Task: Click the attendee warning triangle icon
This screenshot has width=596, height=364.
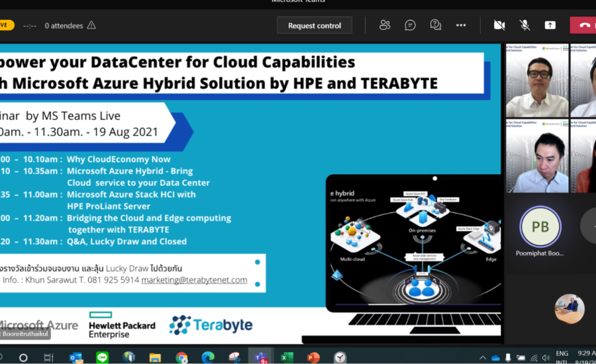Action: click(91, 25)
